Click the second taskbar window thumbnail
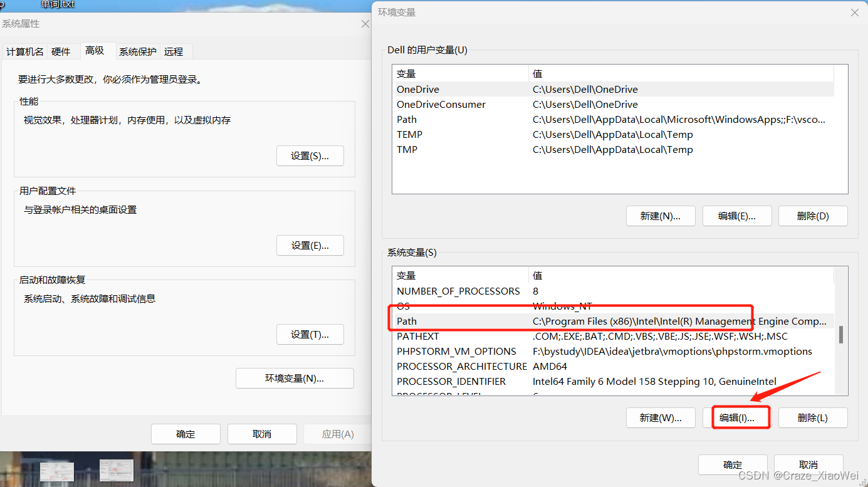Image resolution: width=868 pixels, height=487 pixels. [x=117, y=471]
